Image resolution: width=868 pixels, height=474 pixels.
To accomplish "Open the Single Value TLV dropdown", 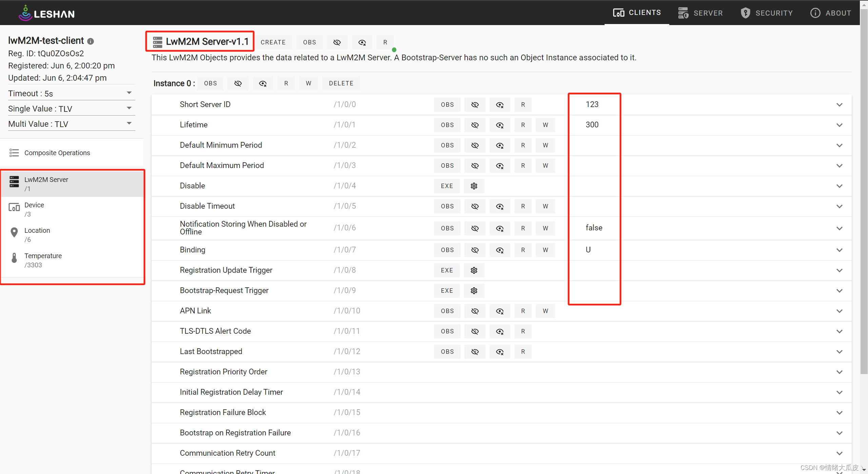I will pyautogui.click(x=71, y=108).
